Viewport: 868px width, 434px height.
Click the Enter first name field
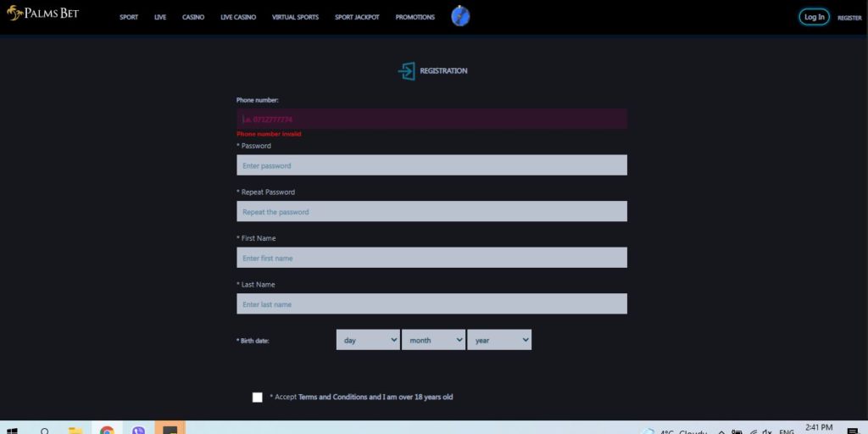(431, 258)
